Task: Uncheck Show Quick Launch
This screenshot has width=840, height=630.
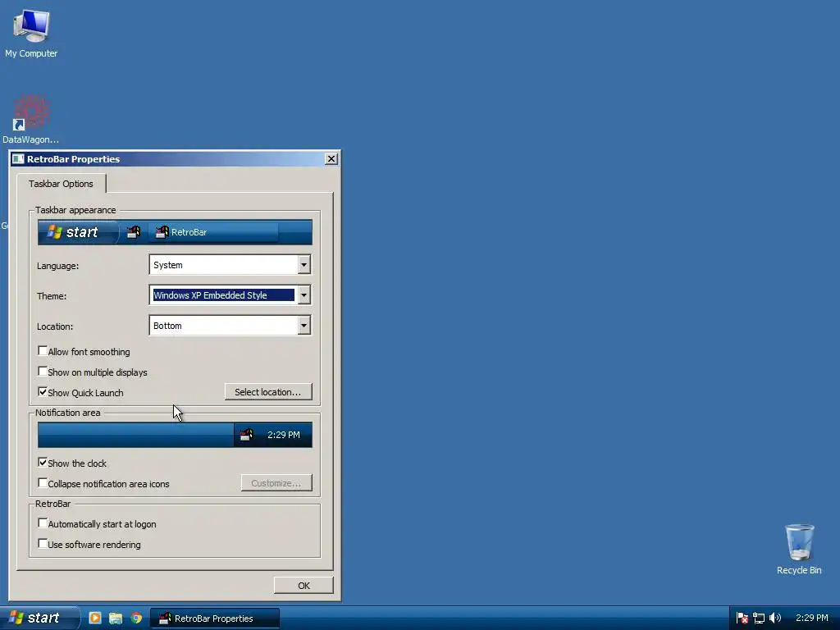Action: coord(43,392)
